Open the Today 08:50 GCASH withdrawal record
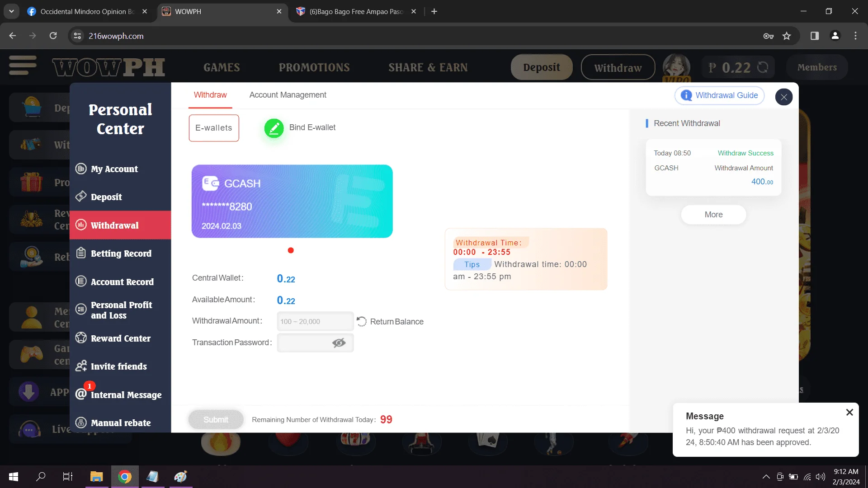The height and width of the screenshot is (488, 868). 713,168
